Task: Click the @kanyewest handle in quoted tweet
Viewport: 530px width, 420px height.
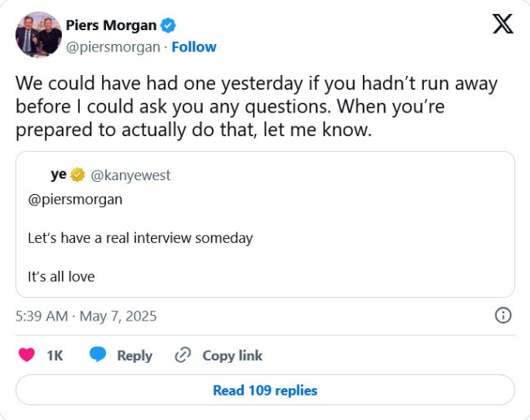Action: [x=130, y=175]
